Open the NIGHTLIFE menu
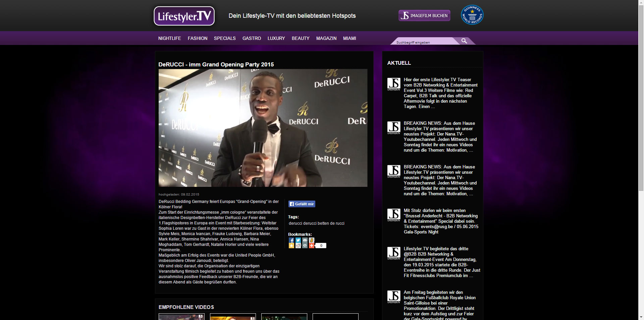Viewport: 644px width, 320px height. point(170,38)
